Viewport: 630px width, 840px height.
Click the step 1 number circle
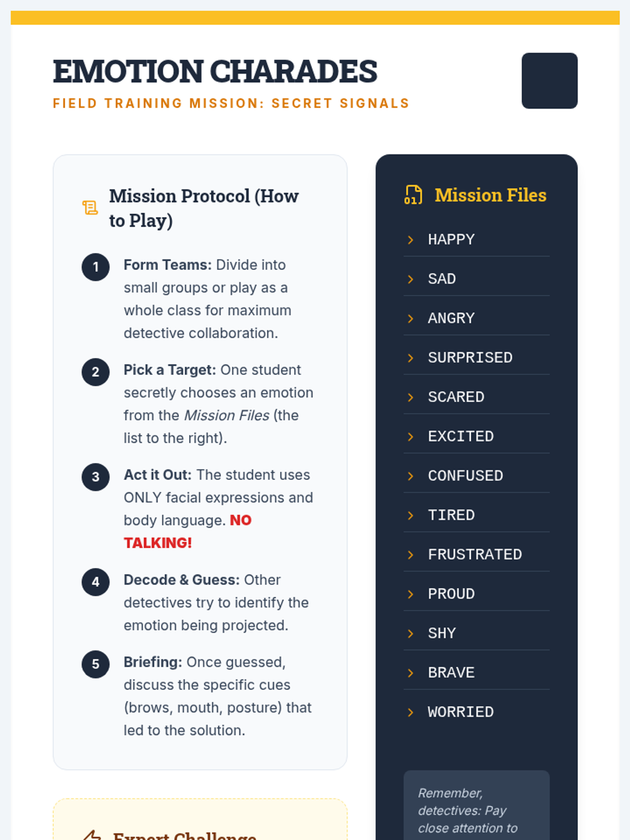point(96,267)
